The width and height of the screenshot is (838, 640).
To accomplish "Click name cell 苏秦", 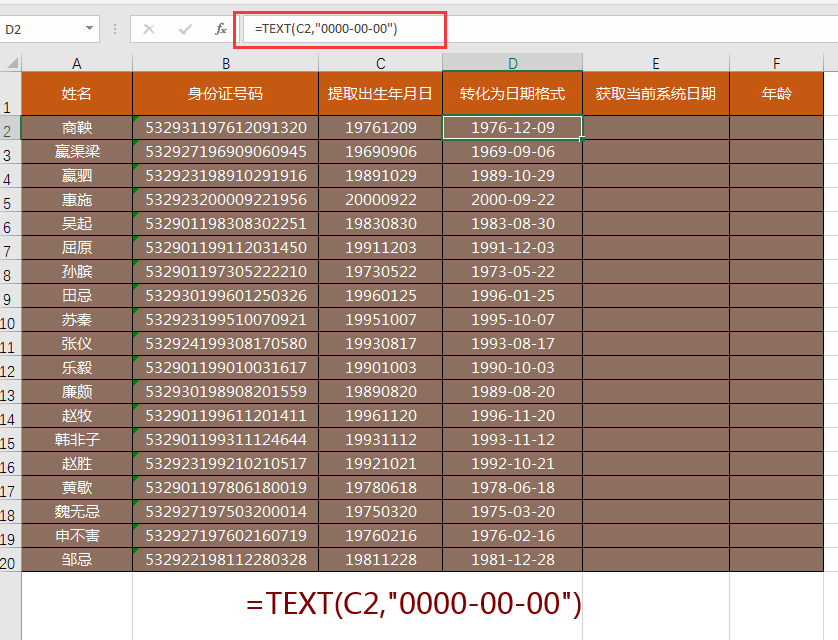I will pyautogui.click(x=77, y=320).
